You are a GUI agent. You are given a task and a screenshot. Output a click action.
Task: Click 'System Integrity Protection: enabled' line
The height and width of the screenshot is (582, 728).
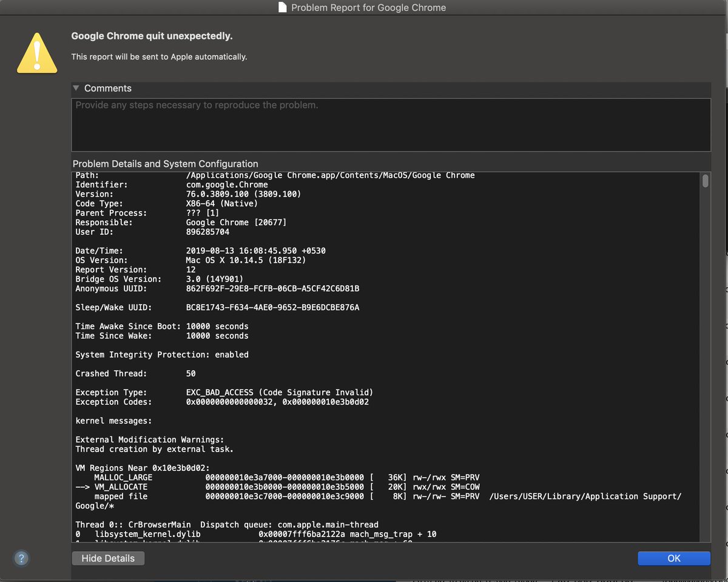point(162,354)
